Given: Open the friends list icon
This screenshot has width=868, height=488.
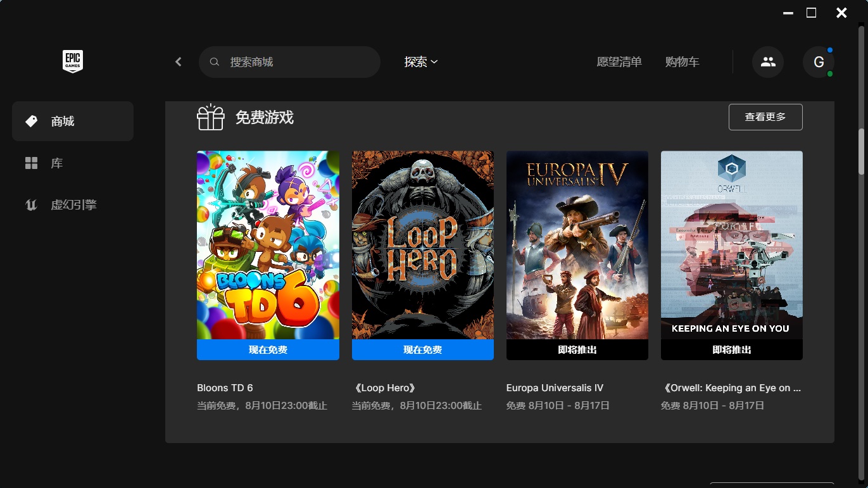Looking at the screenshot, I should coord(768,62).
